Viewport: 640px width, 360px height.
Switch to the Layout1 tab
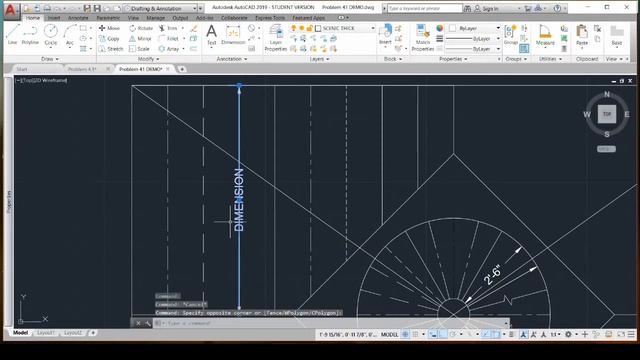click(46, 333)
